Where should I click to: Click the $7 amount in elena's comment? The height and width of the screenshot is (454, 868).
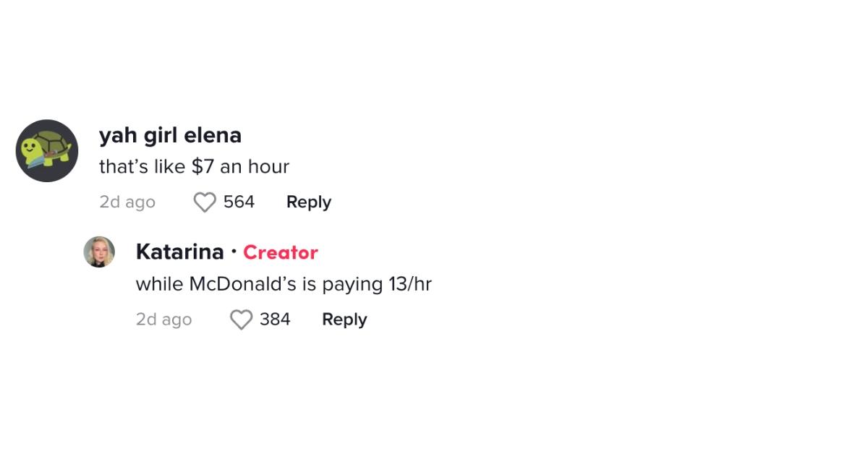[x=203, y=167]
